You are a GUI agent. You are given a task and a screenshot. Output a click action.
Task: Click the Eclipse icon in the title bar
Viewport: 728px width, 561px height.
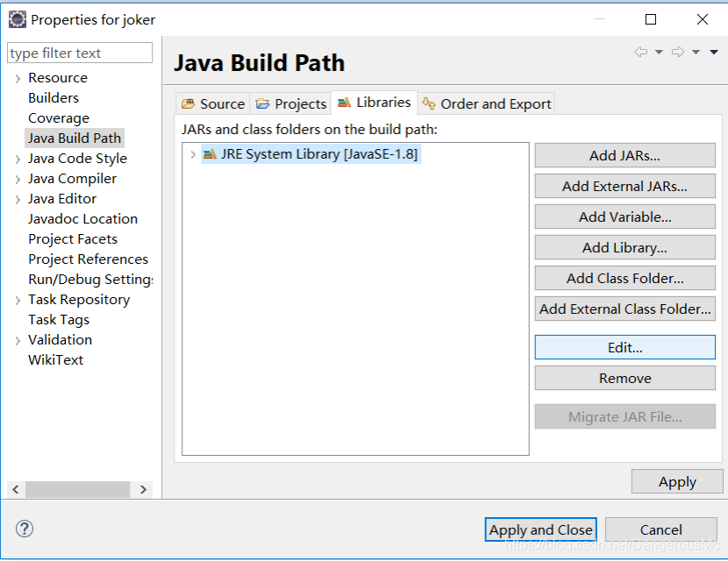pos(18,19)
